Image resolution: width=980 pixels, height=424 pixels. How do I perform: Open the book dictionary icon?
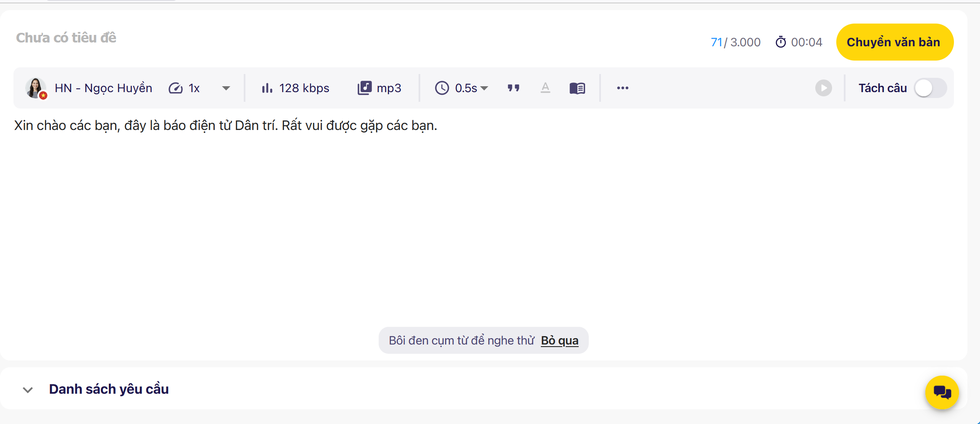(x=577, y=88)
